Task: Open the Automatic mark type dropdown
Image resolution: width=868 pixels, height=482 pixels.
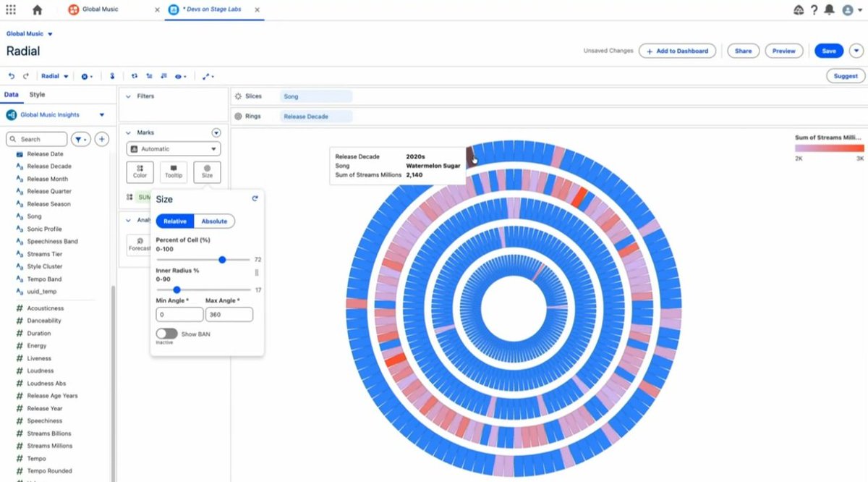Action: tap(174, 148)
